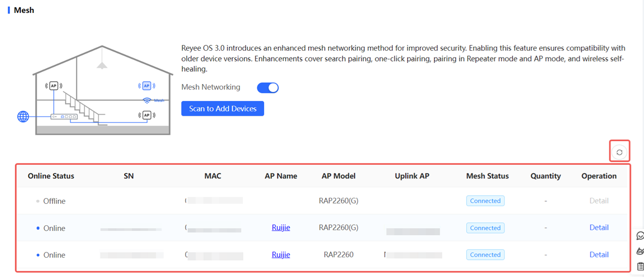Open Detail for the RAP2260 row
Image resolution: width=644 pixels, height=277 pixels.
(x=599, y=255)
